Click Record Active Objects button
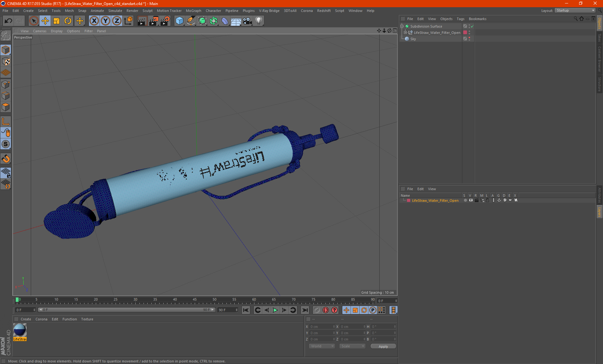 (x=317, y=310)
